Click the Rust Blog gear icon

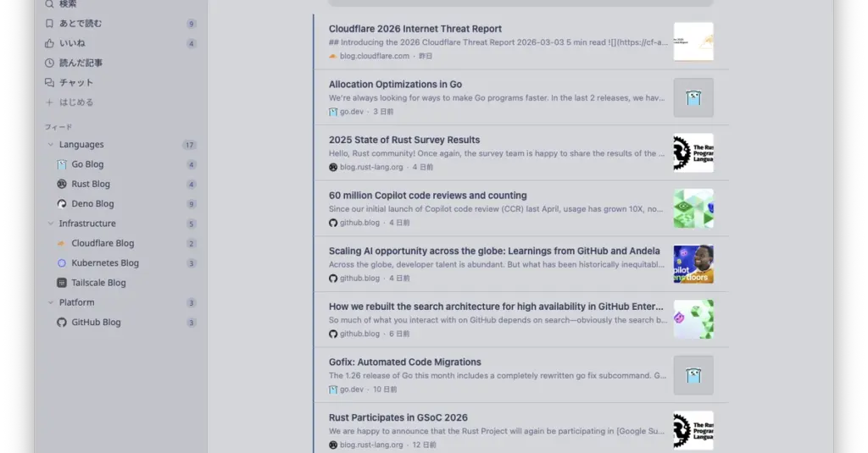click(x=62, y=184)
